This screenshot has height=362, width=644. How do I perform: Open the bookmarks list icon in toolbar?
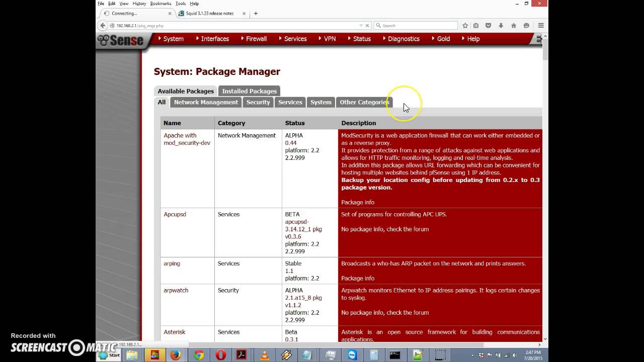(476, 25)
